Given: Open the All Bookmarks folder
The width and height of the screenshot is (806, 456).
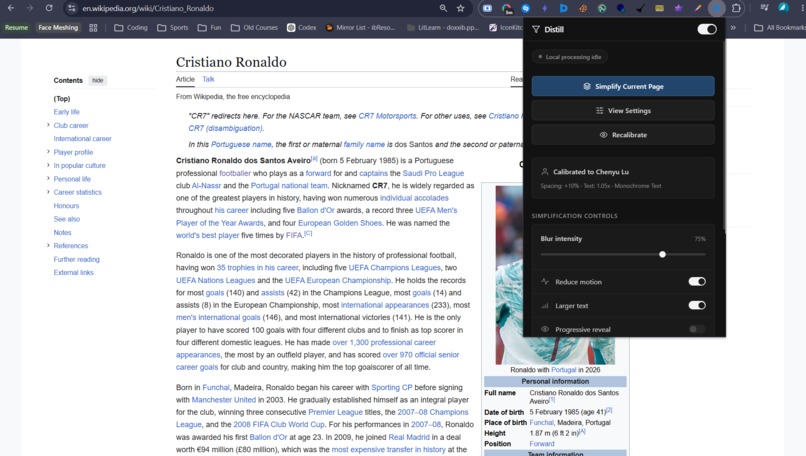Looking at the screenshot, I should (779, 28).
